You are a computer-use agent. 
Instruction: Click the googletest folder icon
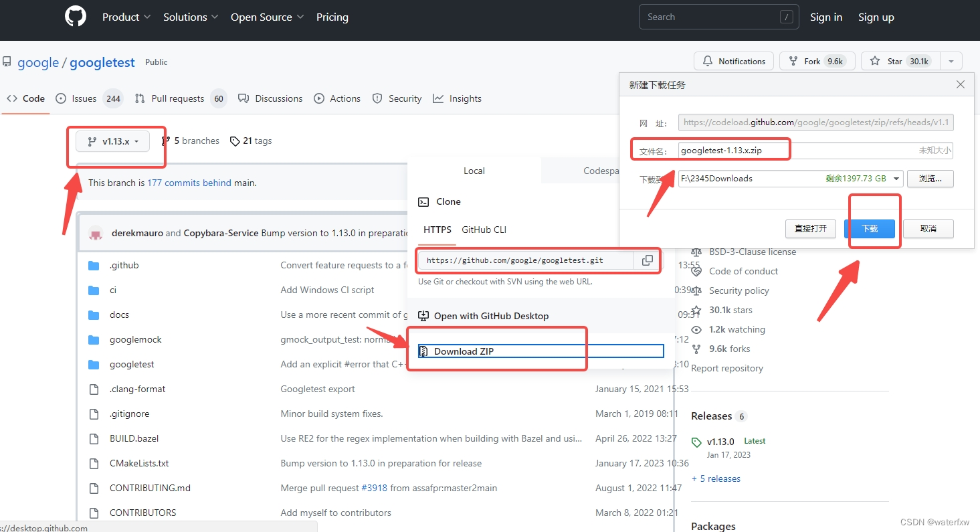click(94, 365)
